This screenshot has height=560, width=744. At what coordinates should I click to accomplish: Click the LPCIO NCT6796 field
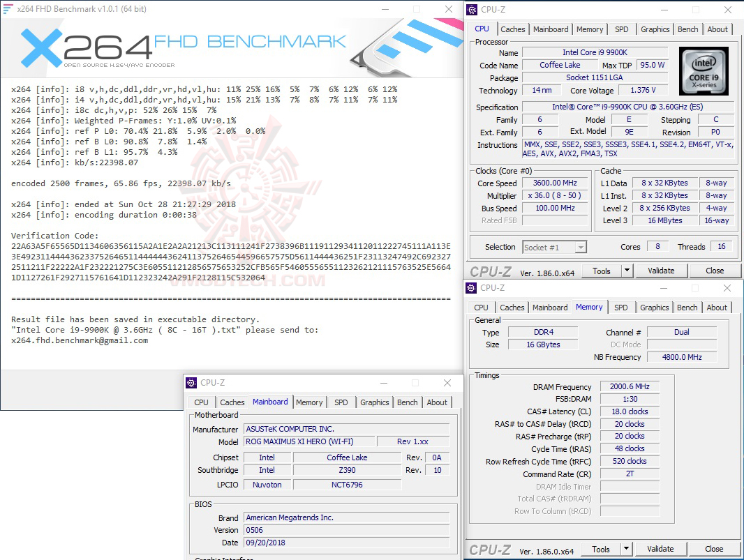pyautogui.click(x=348, y=485)
